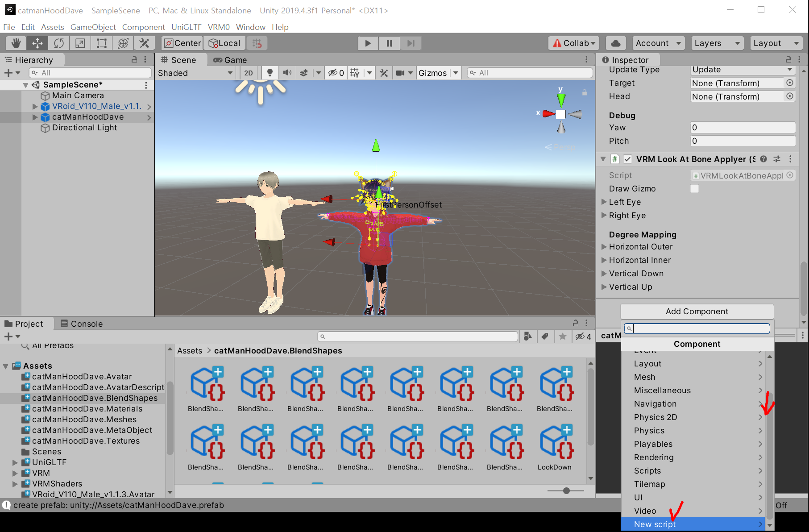Pick object for Target field
The width and height of the screenshot is (809, 532).
click(790, 83)
